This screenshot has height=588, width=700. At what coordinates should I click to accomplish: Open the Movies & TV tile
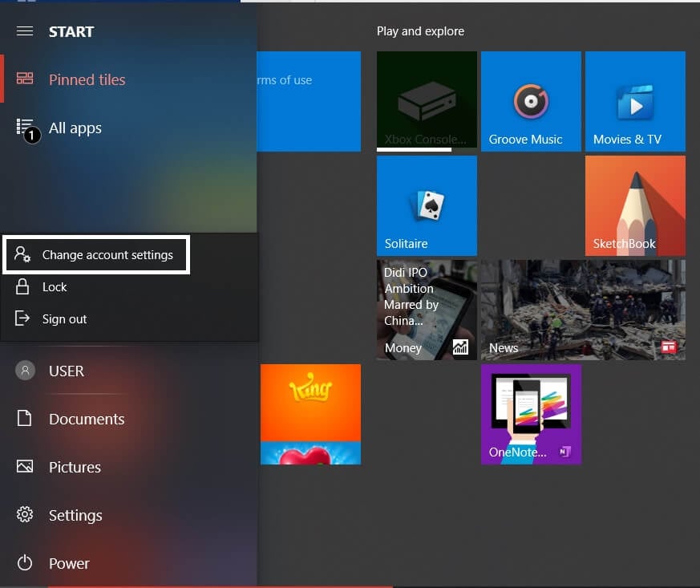point(635,101)
